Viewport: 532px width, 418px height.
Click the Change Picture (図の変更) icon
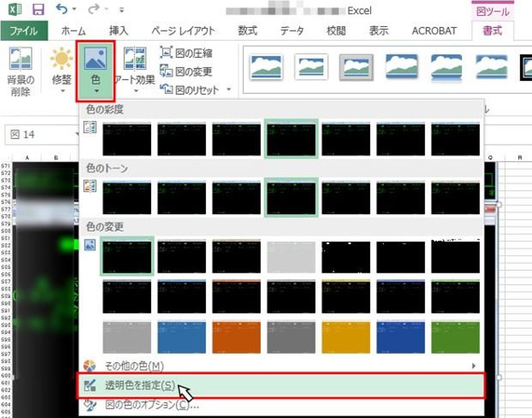(x=166, y=71)
